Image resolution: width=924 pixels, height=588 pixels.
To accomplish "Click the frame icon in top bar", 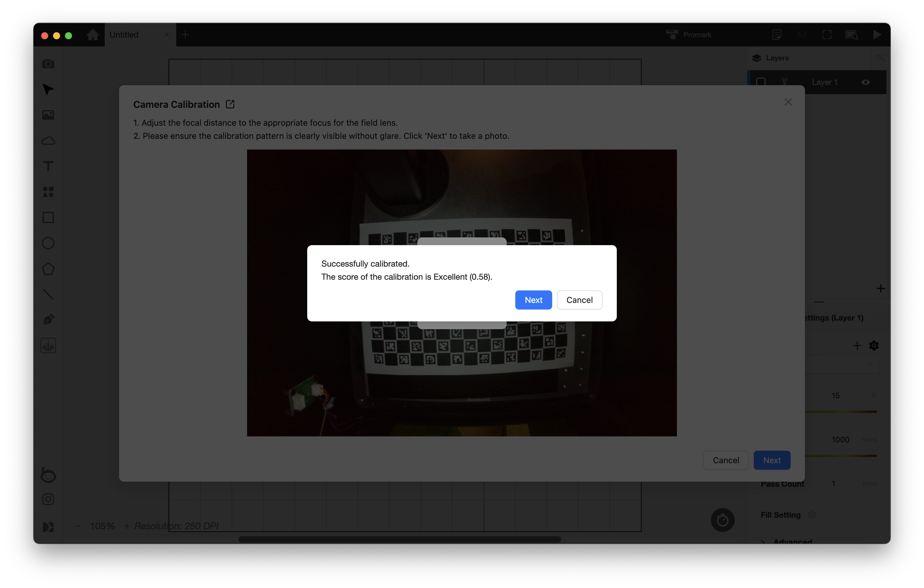I will 827,35.
